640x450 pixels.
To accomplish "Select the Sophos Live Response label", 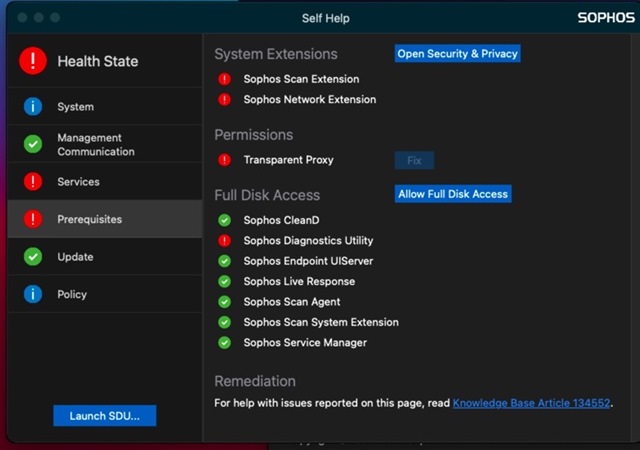I will tap(299, 281).
